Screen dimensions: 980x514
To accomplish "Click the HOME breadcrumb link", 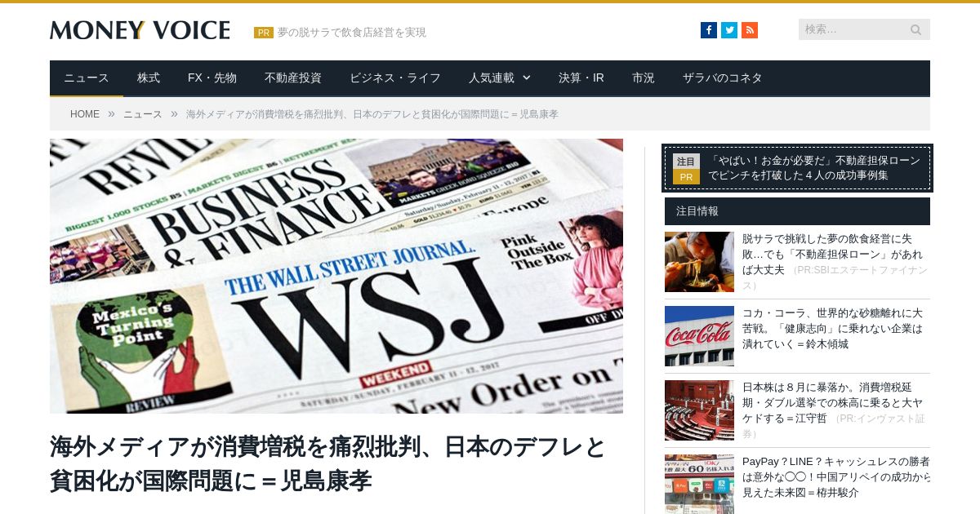I will click(85, 114).
